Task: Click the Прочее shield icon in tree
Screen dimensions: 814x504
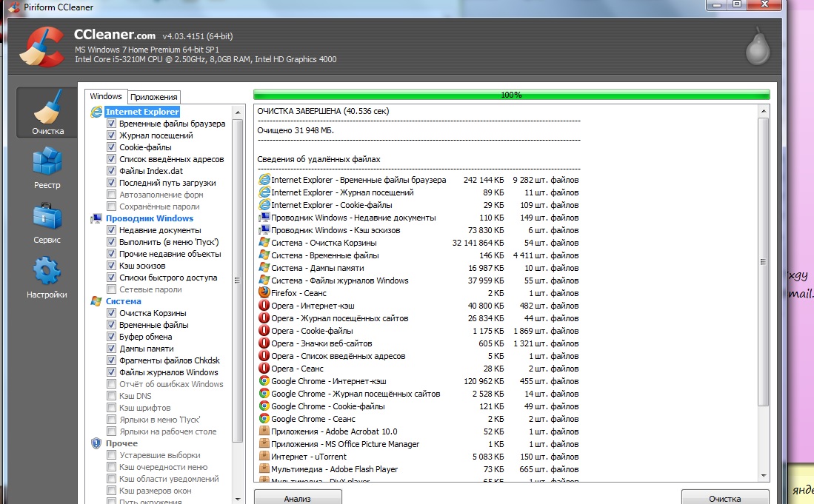Action: point(96,443)
